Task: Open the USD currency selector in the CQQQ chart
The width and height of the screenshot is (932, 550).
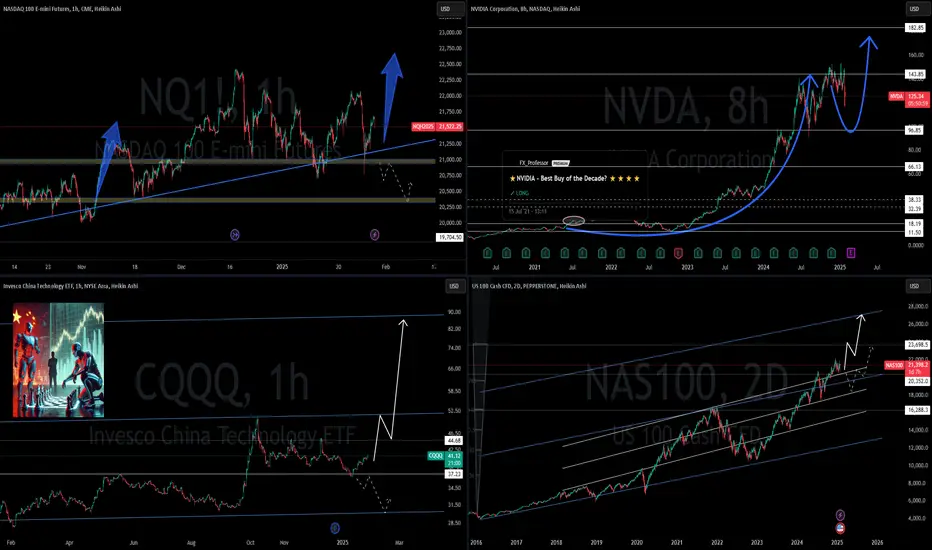Action: click(454, 286)
